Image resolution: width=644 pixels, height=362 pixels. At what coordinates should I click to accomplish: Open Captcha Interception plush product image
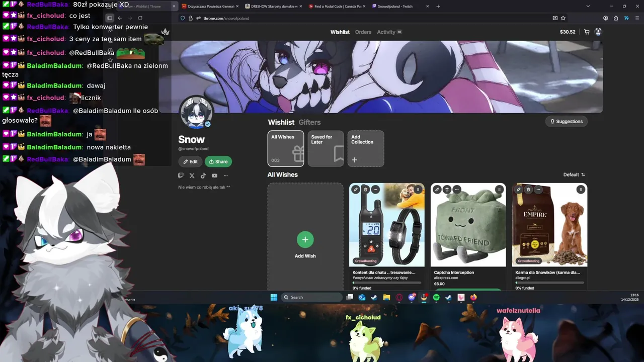[468, 225]
